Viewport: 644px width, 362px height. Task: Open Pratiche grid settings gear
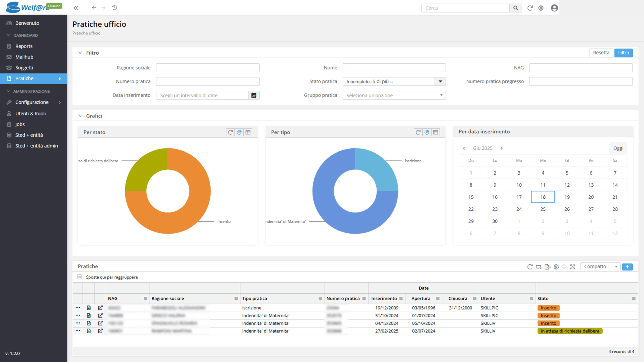(556, 267)
